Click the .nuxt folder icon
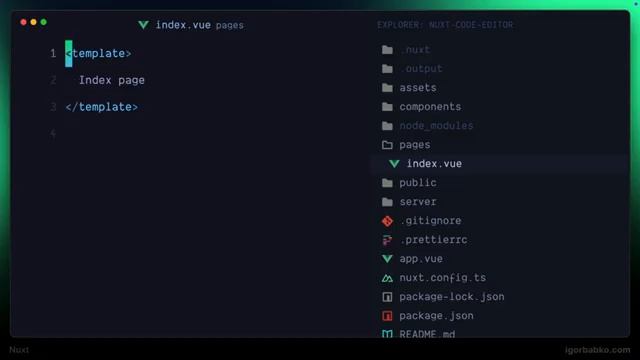 (x=387, y=50)
